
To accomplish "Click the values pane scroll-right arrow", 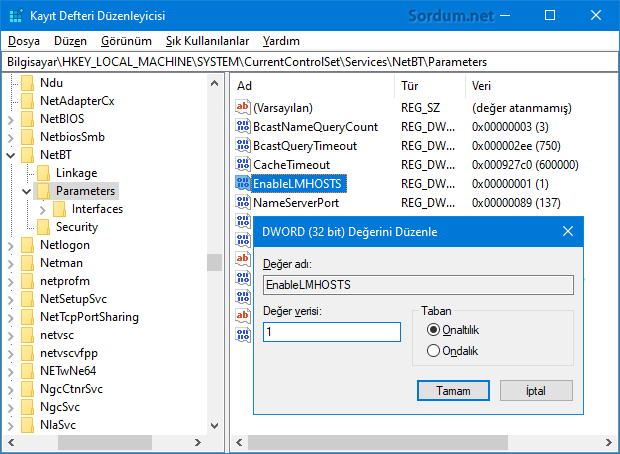I will click(x=609, y=442).
